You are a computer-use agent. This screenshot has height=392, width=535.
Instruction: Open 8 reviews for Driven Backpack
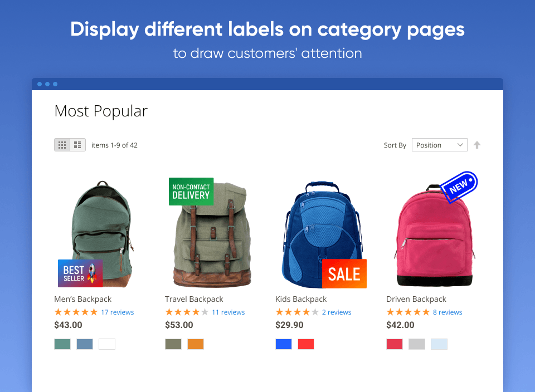448,312
